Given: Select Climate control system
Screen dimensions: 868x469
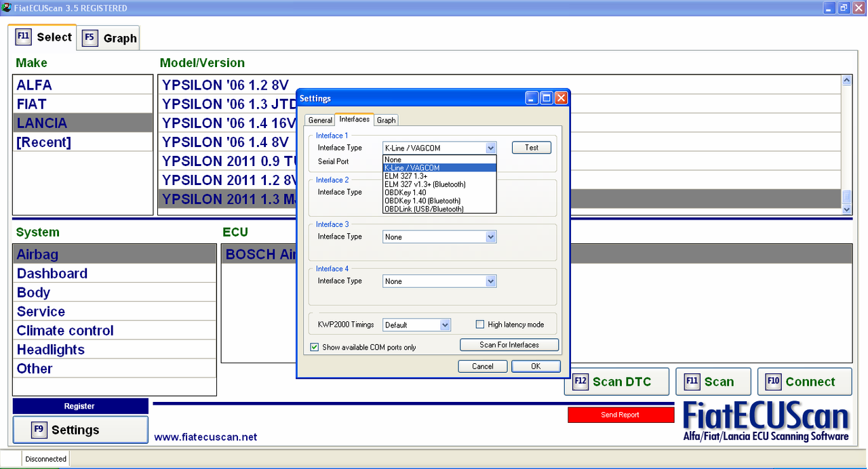Looking at the screenshot, I should coord(114,330).
